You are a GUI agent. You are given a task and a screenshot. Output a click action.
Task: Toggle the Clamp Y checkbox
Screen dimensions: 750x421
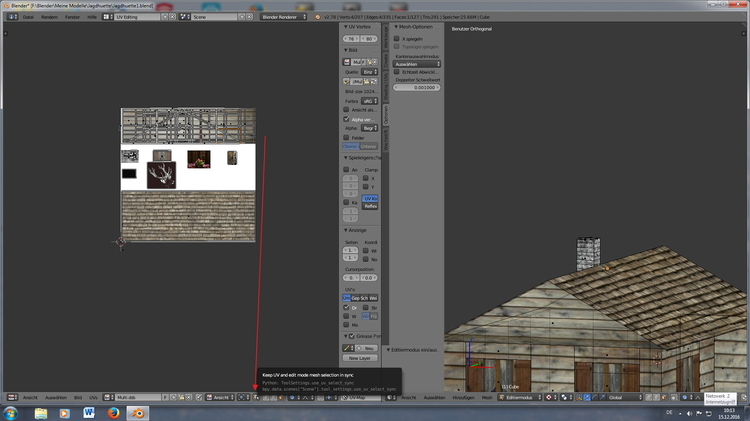click(365, 187)
